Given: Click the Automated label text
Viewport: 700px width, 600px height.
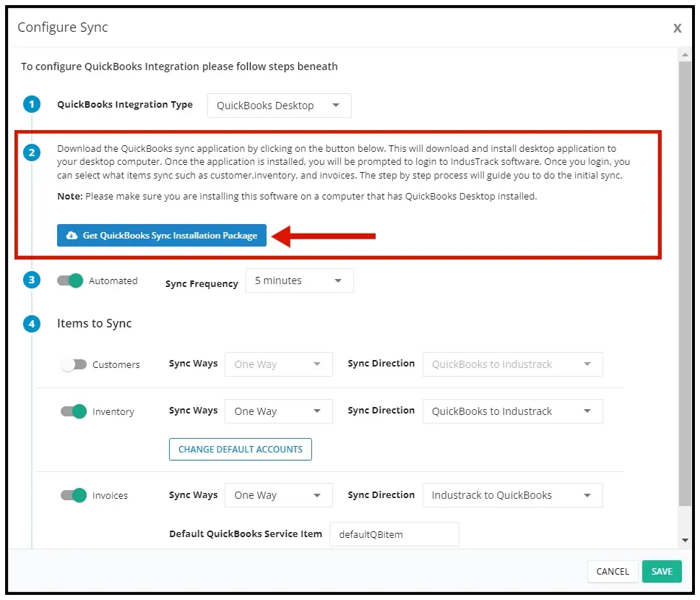Looking at the screenshot, I should (x=113, y=281).
